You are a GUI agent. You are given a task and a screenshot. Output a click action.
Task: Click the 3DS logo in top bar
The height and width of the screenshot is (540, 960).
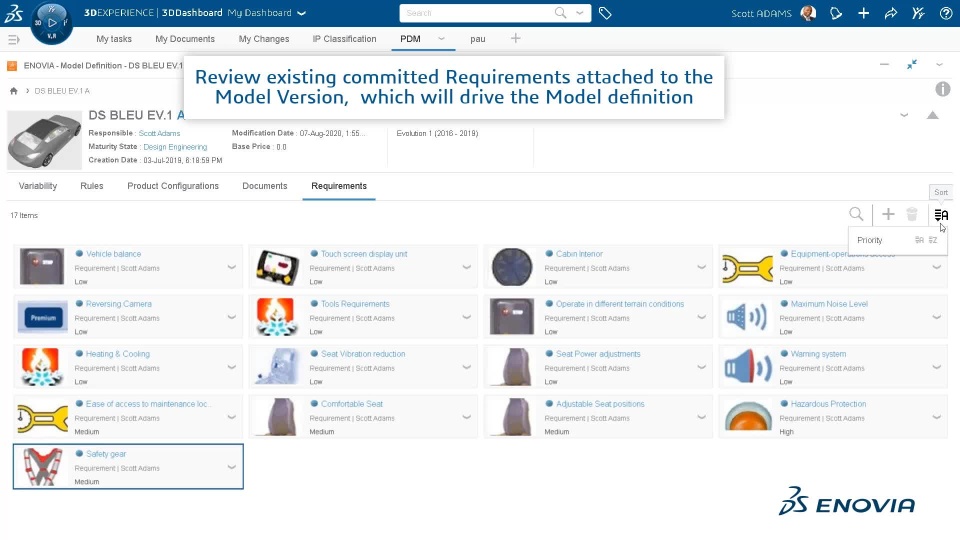pyautogui.click(x=13, y=13)
